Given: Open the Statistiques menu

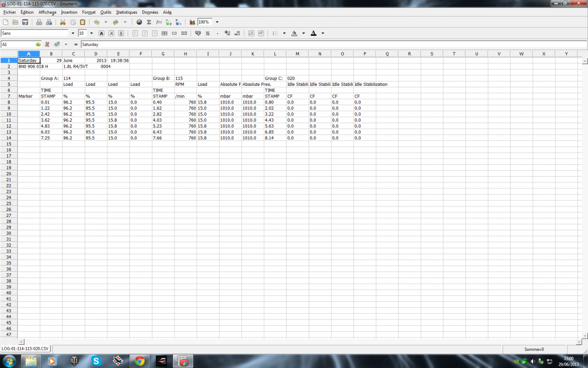Looking at the screenshot, I should (126, 12).
